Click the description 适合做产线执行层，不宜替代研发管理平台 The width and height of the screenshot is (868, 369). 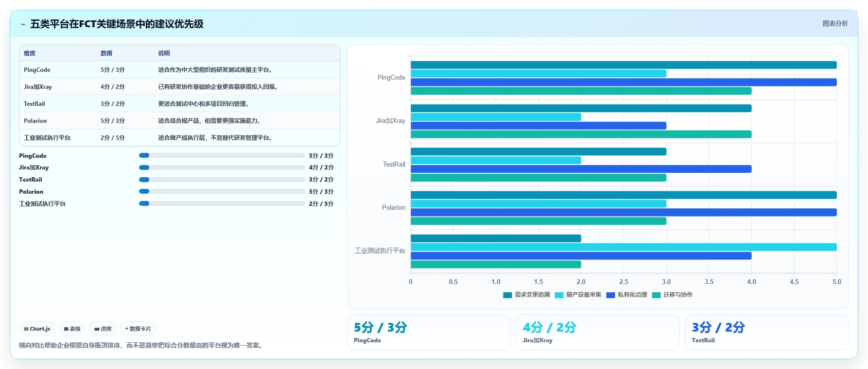click(x=215, y=138)
